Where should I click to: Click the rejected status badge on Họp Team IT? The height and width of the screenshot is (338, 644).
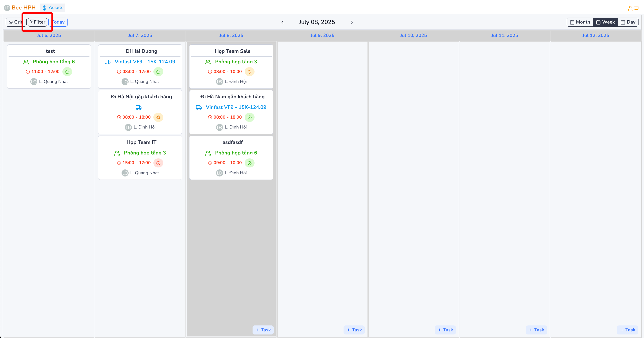158,163
